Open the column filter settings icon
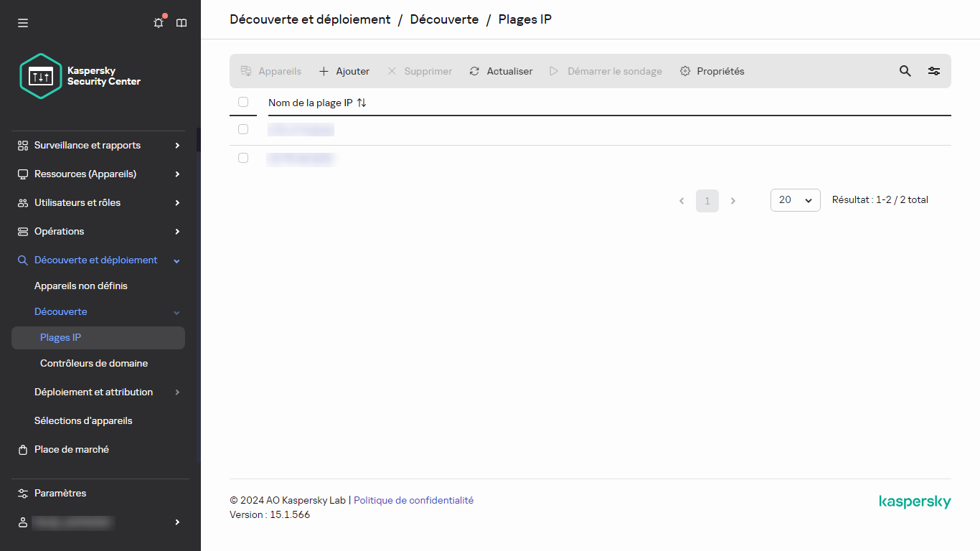The image size is (980, 551). 933,71
